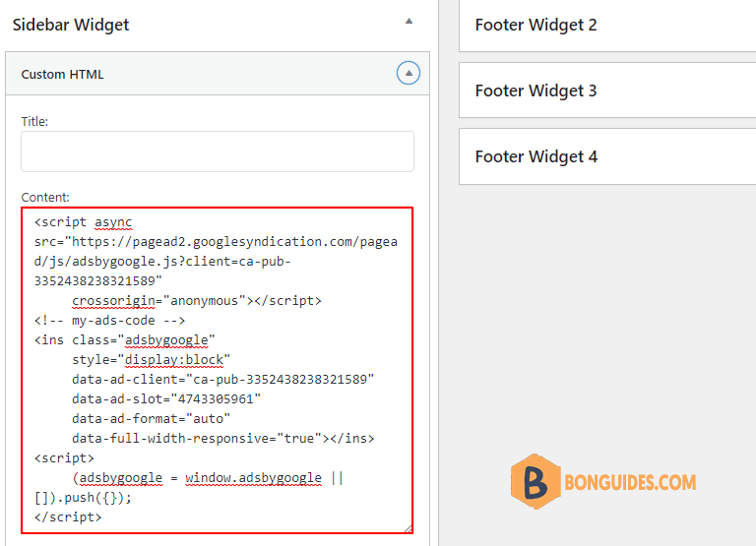Collapse the Sidebar Widget area arrow
756x546 pixels.
[409, 22]
